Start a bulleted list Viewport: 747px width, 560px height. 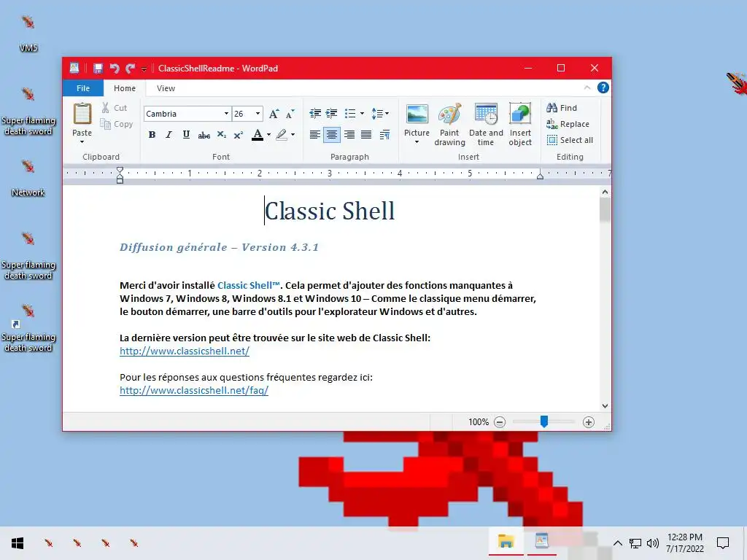tap(350, 113)
